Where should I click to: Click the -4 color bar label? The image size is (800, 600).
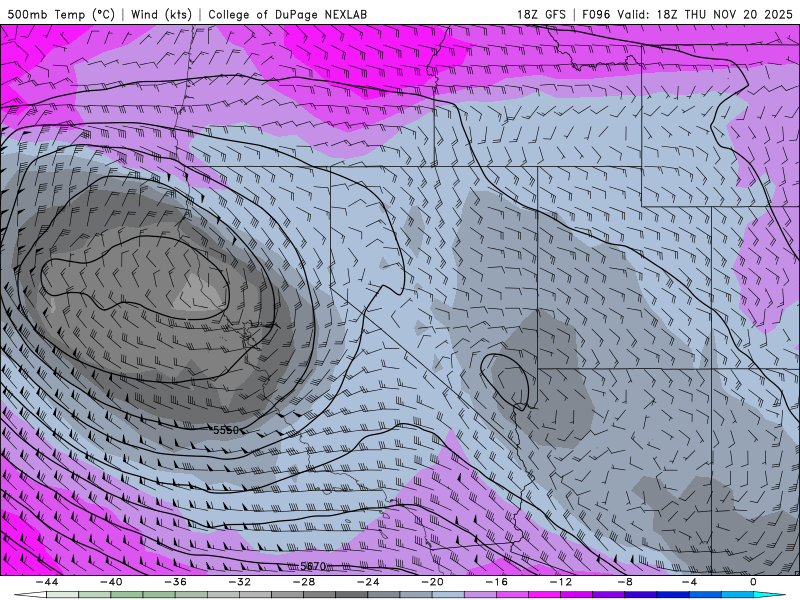point(689,582)
